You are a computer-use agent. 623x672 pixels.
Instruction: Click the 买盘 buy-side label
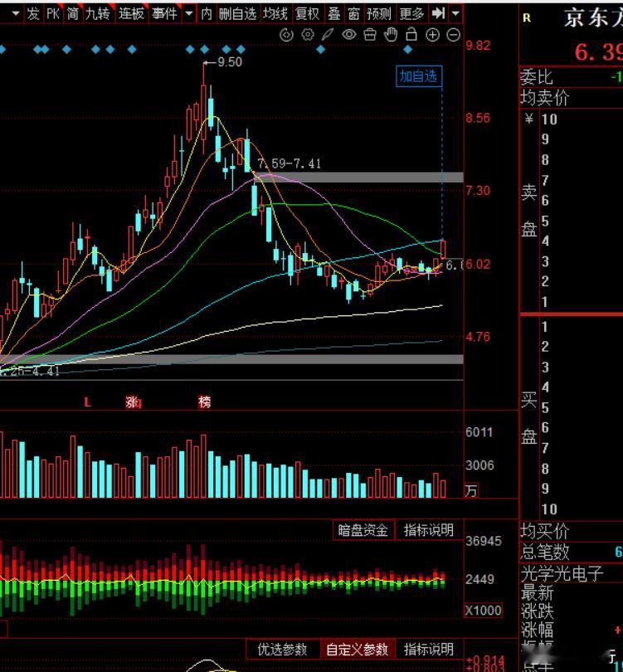[x=529, y=419]
